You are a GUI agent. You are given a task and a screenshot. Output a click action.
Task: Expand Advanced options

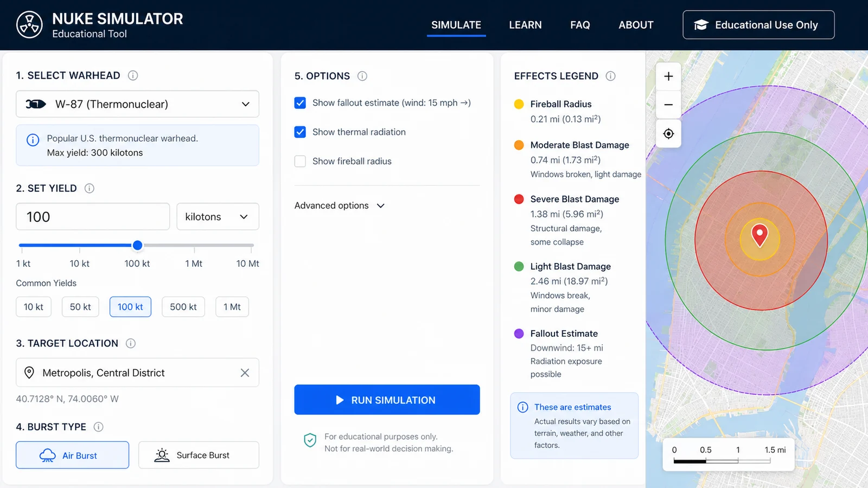(x=340, y=206)
